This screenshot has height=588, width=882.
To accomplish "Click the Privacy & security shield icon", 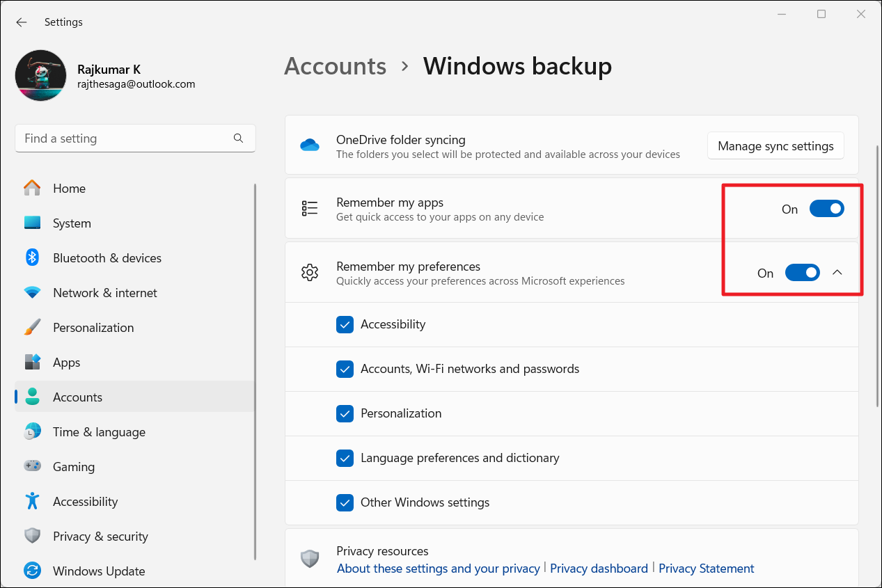I will [x=32, y=537].
